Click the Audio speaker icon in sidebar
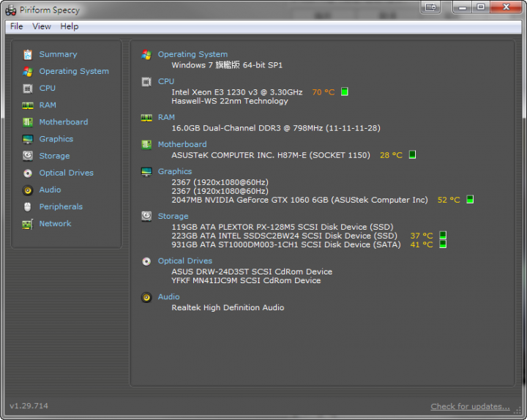The width and height of the screenshot is (527, 420). tap(28, 190)
